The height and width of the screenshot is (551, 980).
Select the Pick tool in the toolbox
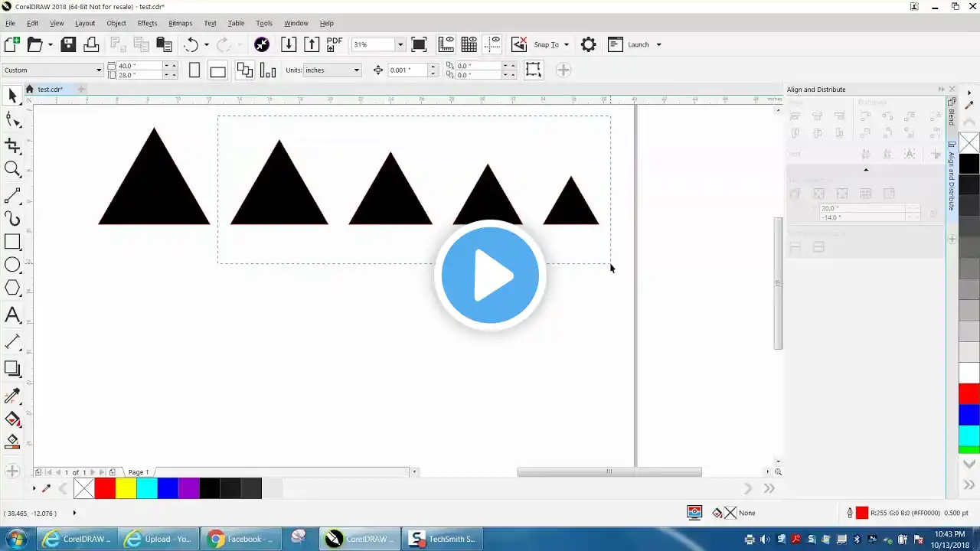click(x=12, y=96)
